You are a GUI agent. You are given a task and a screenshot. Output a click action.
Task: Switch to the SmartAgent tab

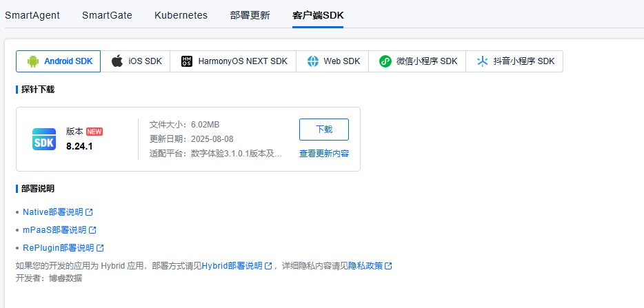[x=32, y=15]
